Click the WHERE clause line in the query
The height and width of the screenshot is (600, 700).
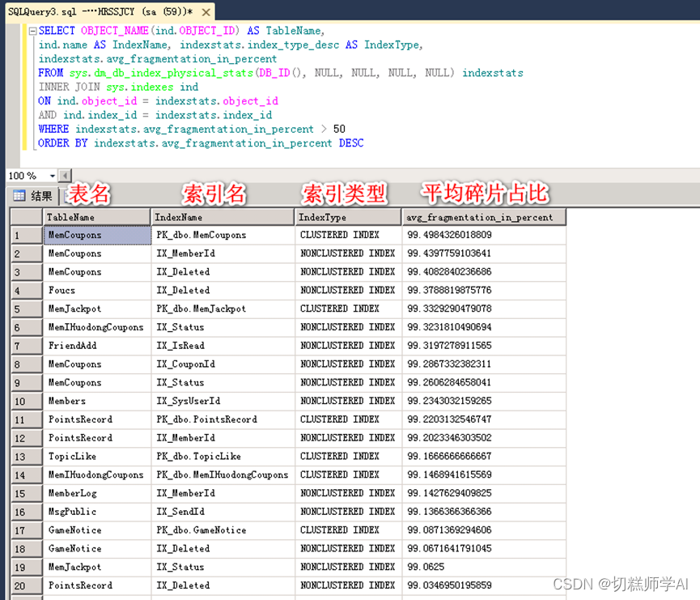[x=192, y=129]
